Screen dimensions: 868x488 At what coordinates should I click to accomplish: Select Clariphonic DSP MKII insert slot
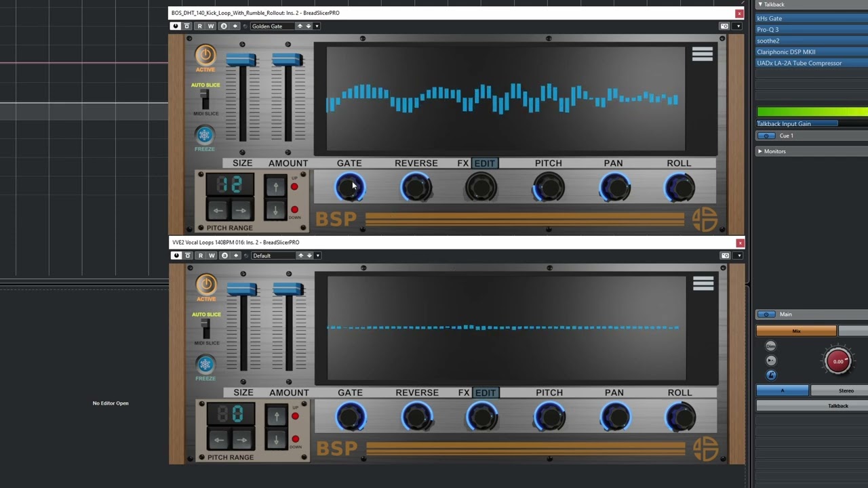(x=812, y=52)
